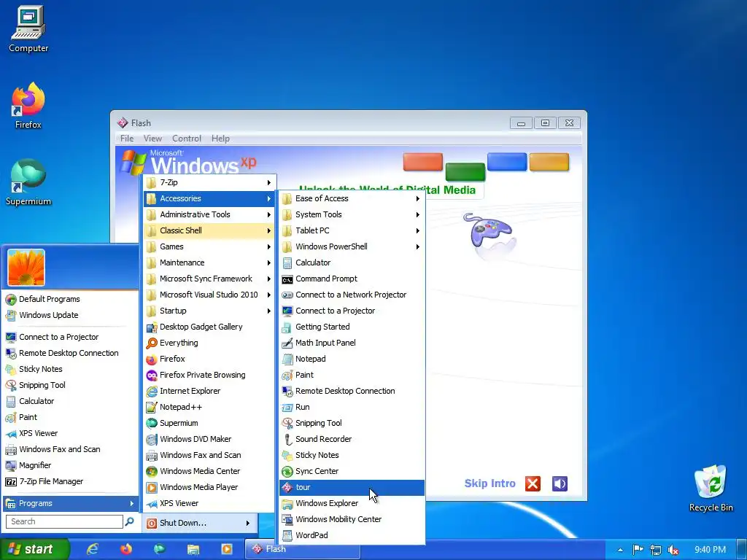
Task: Click the 9:40 PM taskbar clock
Action: (x=710, y=550)
